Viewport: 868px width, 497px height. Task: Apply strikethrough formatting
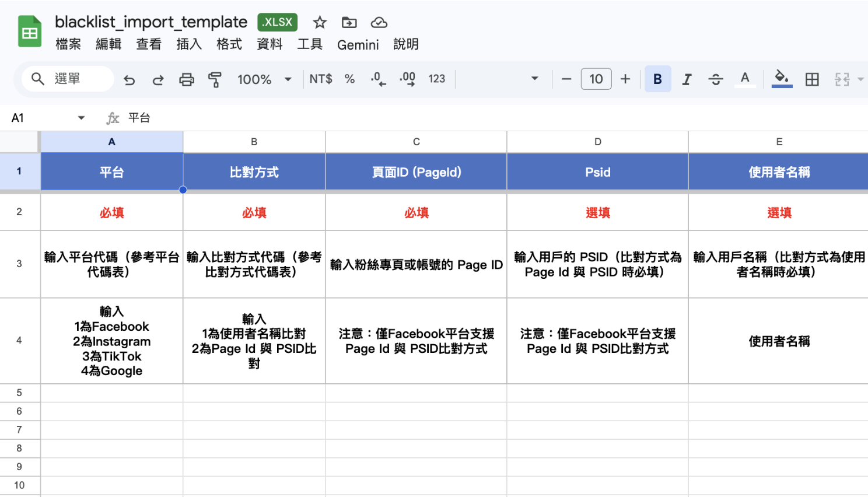(716, 79)
